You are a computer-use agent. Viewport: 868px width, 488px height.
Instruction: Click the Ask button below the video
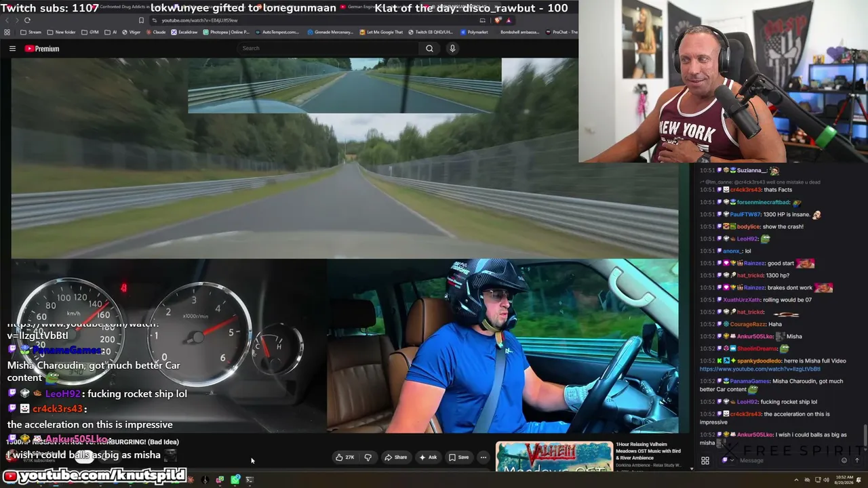[x=428, y=457]
